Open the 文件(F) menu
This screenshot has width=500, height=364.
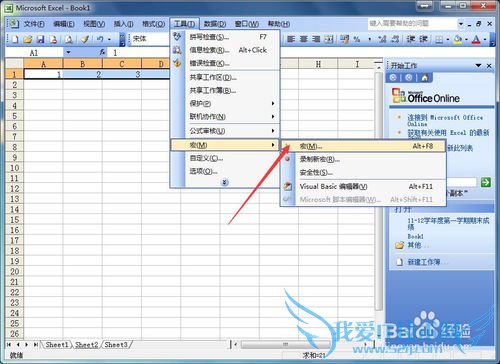coord(34,24)
